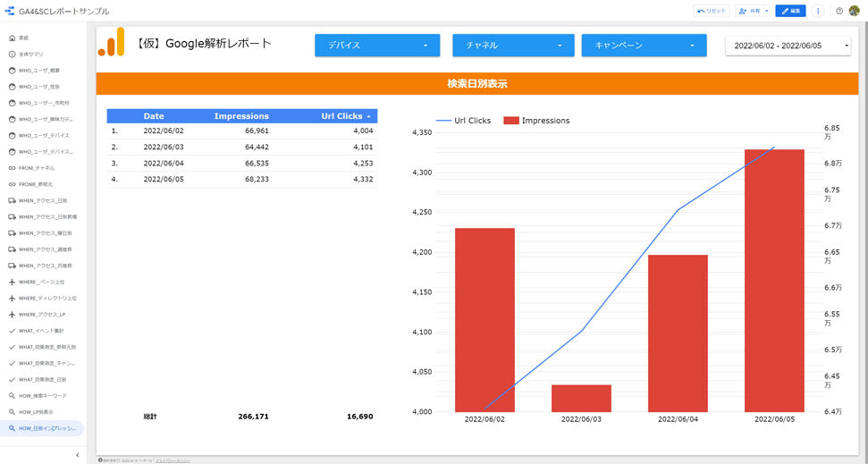Viewport: 868px width, 464px height.
Task: Open the HOW_検索キーワード page
Action: (42, 395)
